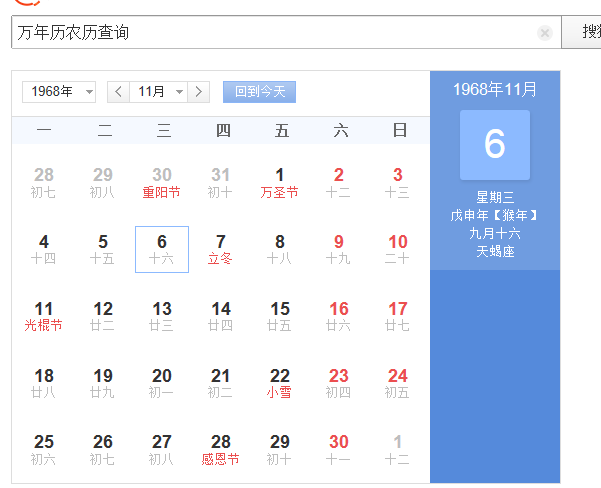601x488 pixels.
Task: Click 天蝎座 zodiac text
Action: point(495,251)
